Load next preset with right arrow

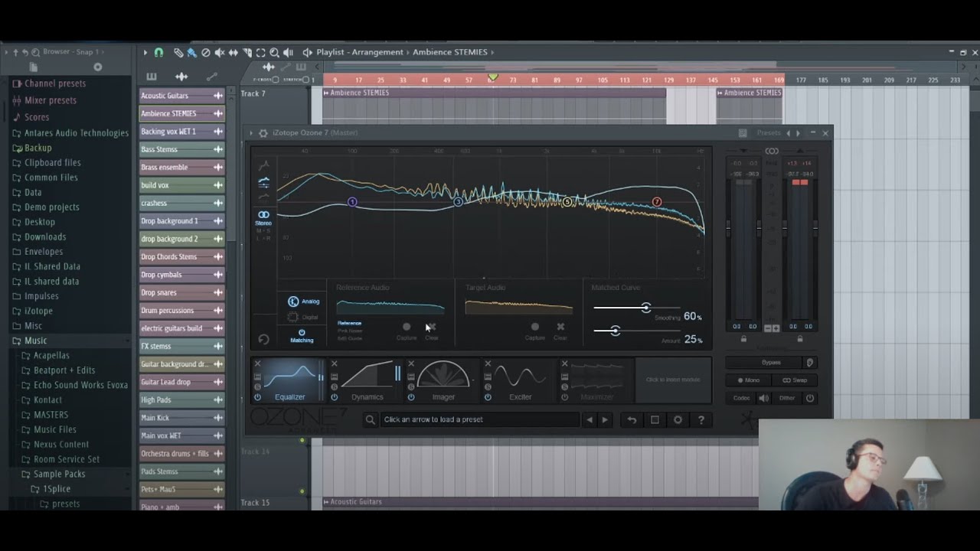click(605, 419)
